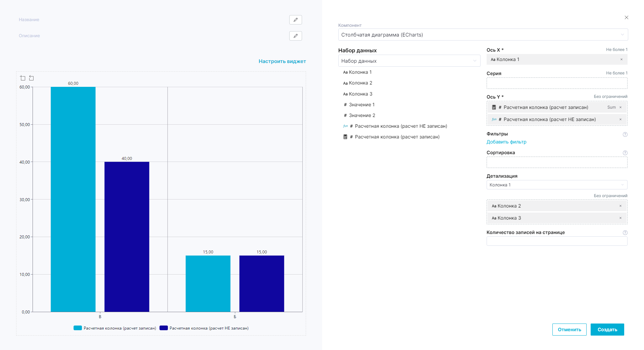Select Колонка 2 in dataset field list
This screenshot has width=644, height=350.
pos(360,83)
